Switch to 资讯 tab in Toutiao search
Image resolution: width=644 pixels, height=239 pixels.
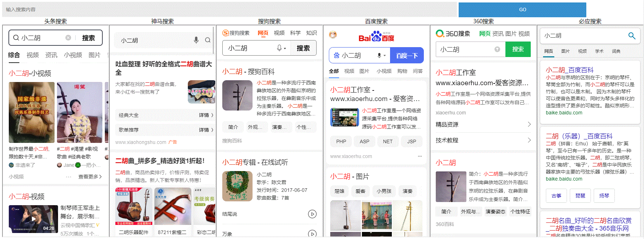51,55
